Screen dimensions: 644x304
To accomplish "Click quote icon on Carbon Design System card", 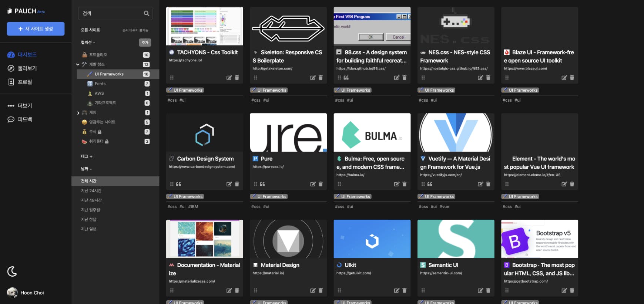I will point(178,184).
